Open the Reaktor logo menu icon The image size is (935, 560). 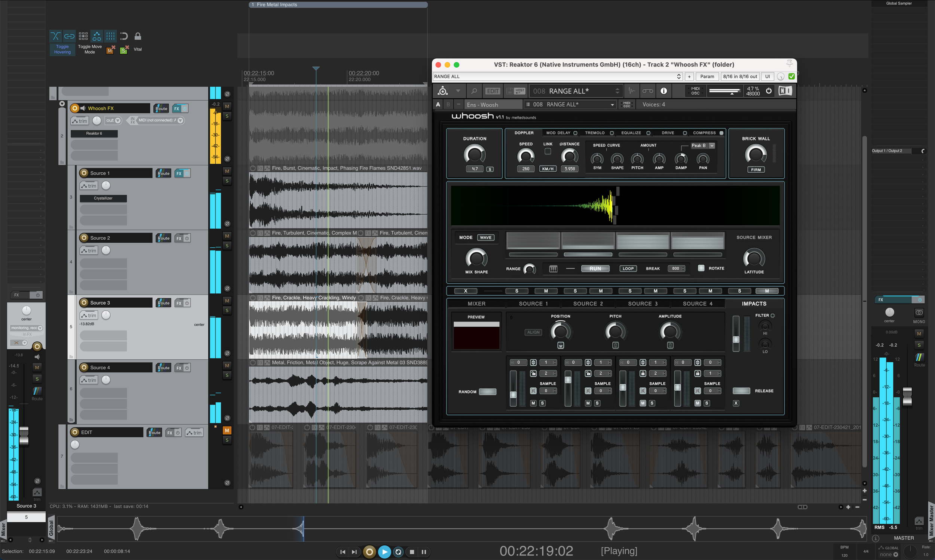(442, 91)
